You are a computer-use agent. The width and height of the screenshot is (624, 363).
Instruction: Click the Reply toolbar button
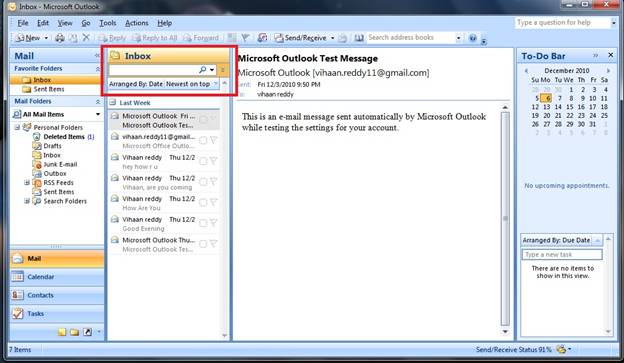(112, 38)
